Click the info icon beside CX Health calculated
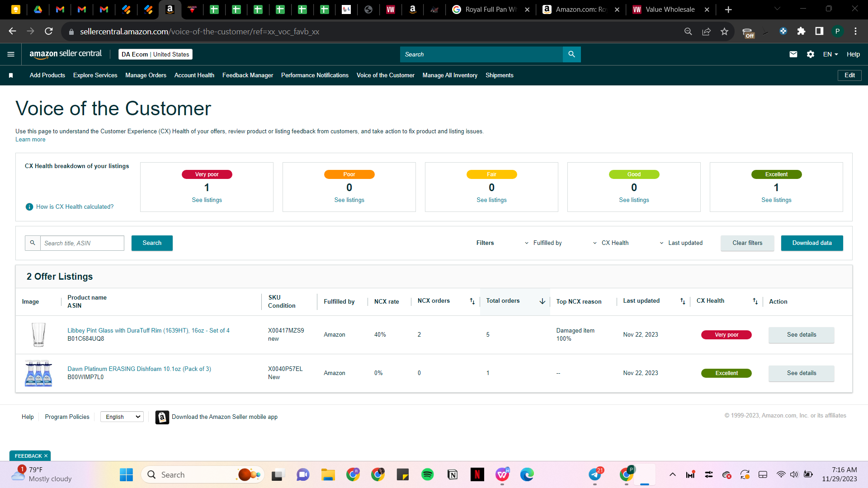The width and height of the screenshot is (868, 488). [x=29, y=207]
